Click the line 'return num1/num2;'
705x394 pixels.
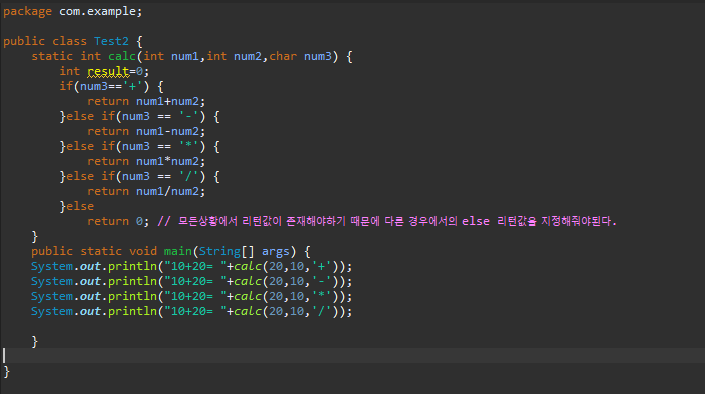pos(146,192)
